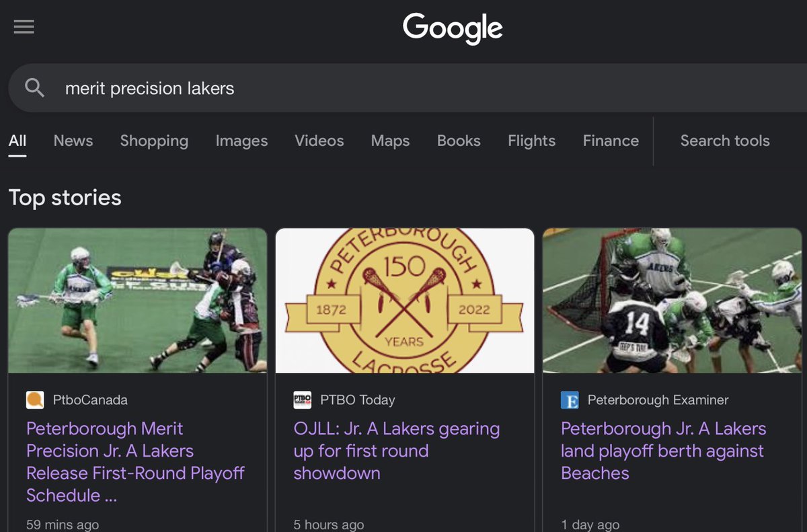Open the hamburger menu icon
807x532 pixels.
pyautogui.click(x=24, y=27)
